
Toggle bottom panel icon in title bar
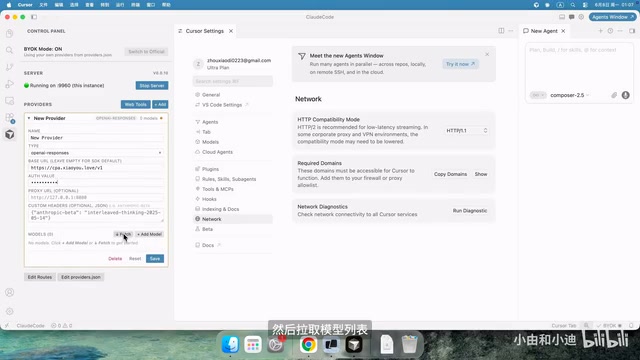pos(562,17)
